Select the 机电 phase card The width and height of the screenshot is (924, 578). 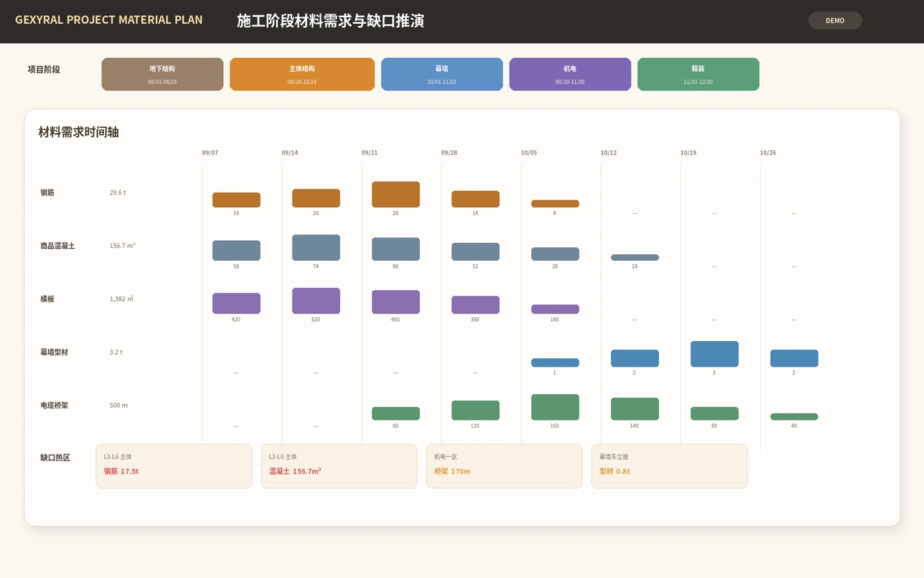pos(570,74)
